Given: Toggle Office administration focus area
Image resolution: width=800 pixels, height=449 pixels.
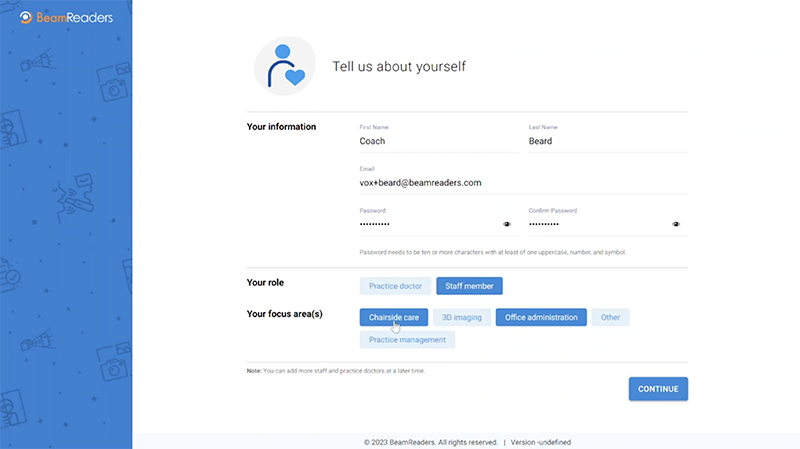Looking at the screenshot, I should point(541,317).
